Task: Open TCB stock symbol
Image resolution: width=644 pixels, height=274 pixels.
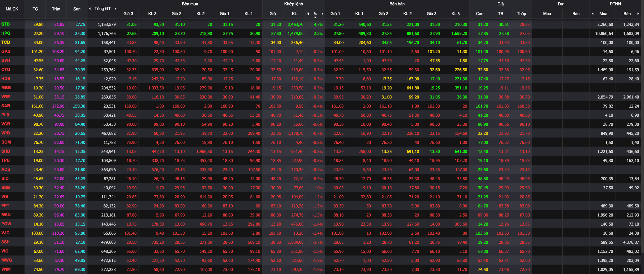Action: (6, 42)
